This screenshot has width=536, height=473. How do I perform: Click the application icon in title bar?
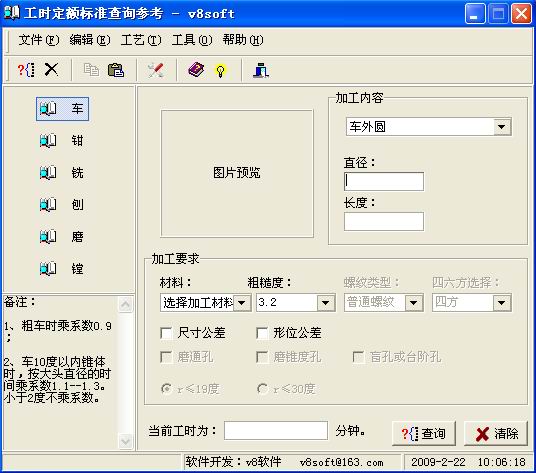[12, 13]
